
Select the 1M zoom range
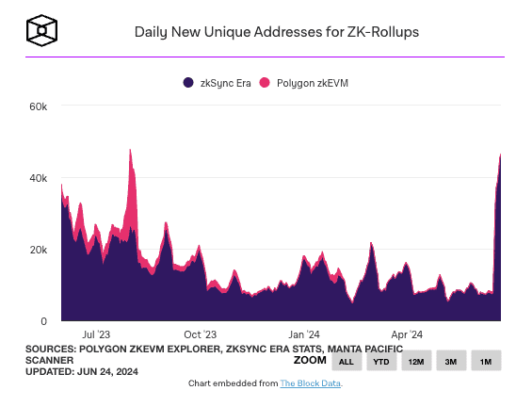[486, 362]
